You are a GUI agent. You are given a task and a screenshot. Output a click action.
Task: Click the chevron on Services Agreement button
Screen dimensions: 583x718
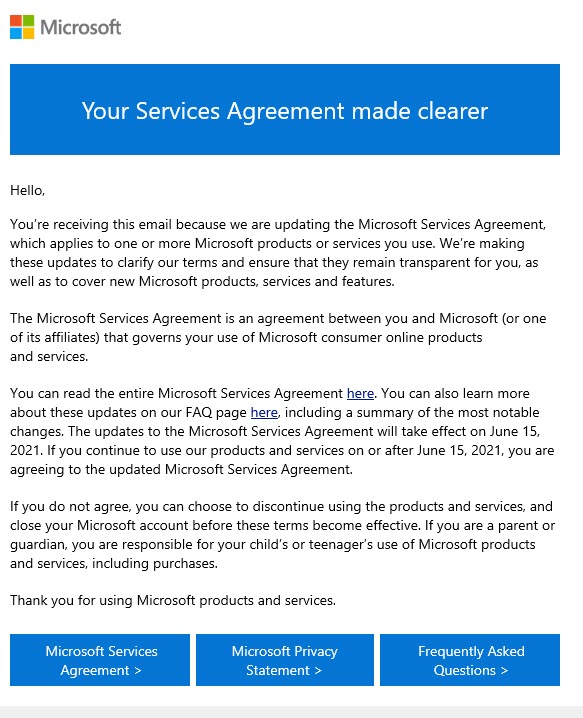click(137, 670)
